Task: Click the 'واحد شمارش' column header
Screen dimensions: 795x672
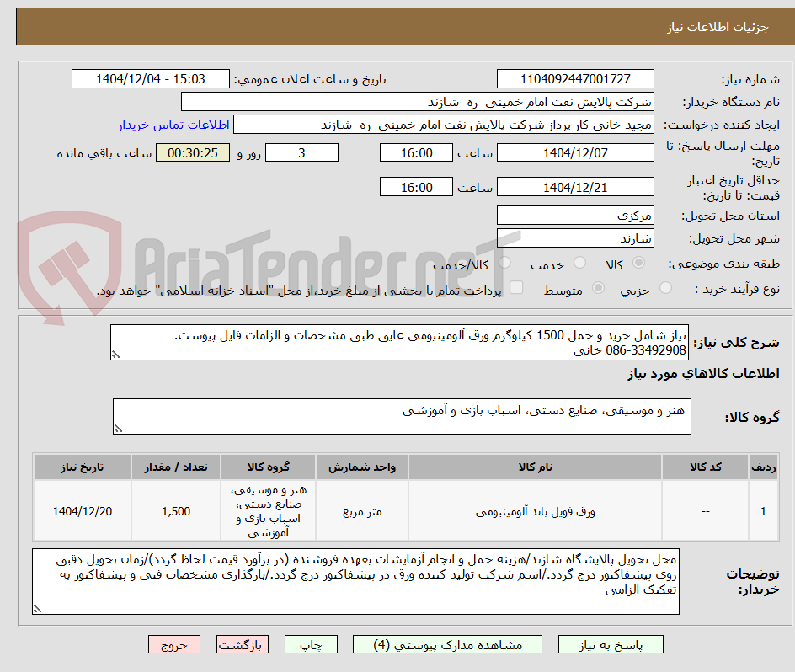Action: click(362, 467)
